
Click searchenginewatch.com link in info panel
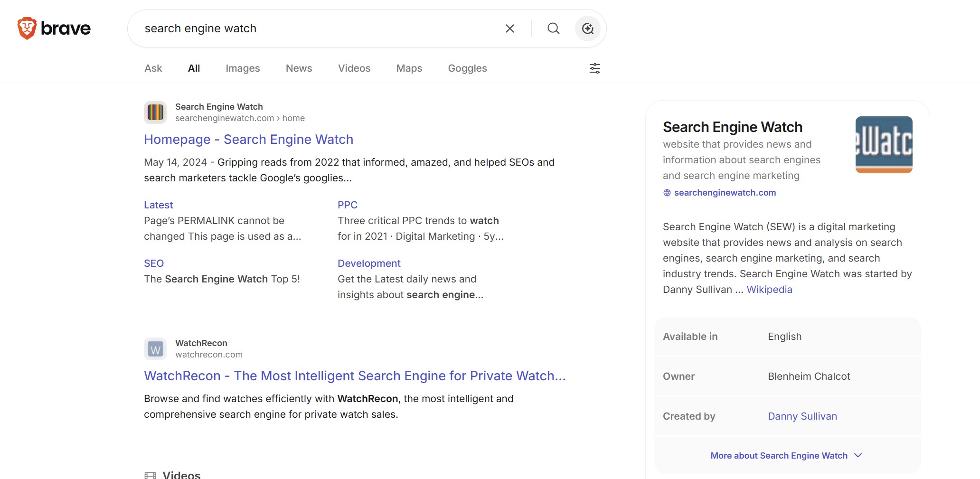click(x=725, y=193)
